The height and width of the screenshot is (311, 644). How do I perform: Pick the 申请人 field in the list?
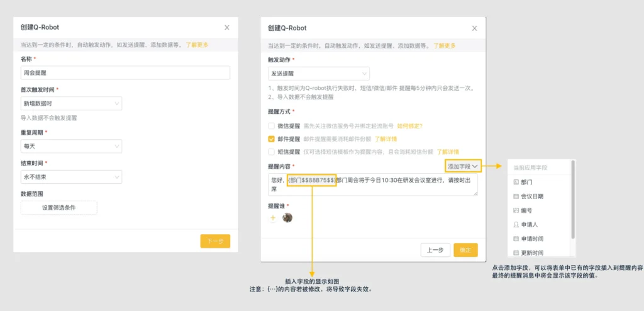click(529, 225)
